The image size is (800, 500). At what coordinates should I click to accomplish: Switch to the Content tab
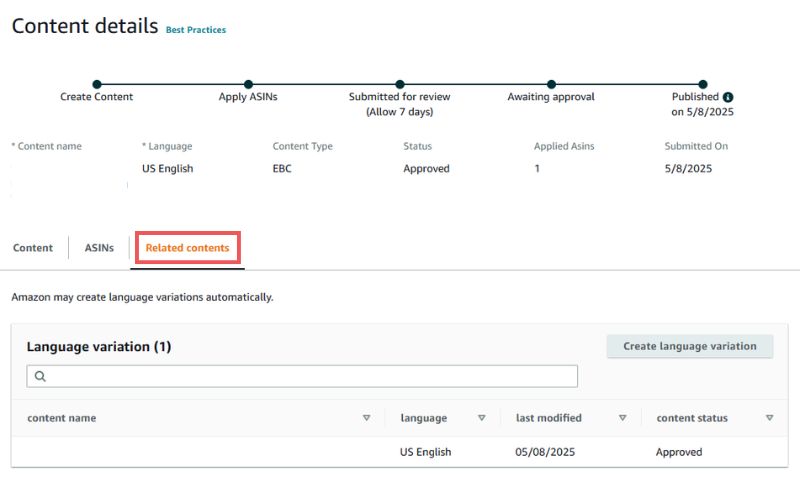click(33, 248)
